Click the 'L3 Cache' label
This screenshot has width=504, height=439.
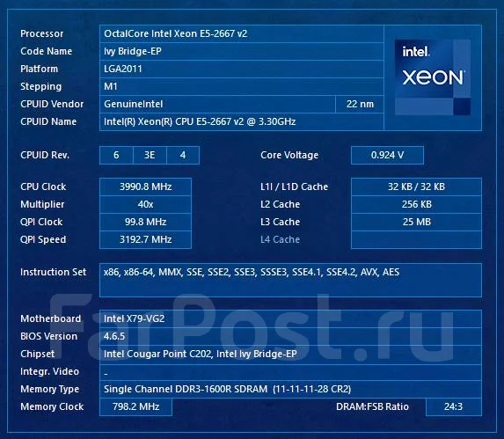tap(281, 222)
